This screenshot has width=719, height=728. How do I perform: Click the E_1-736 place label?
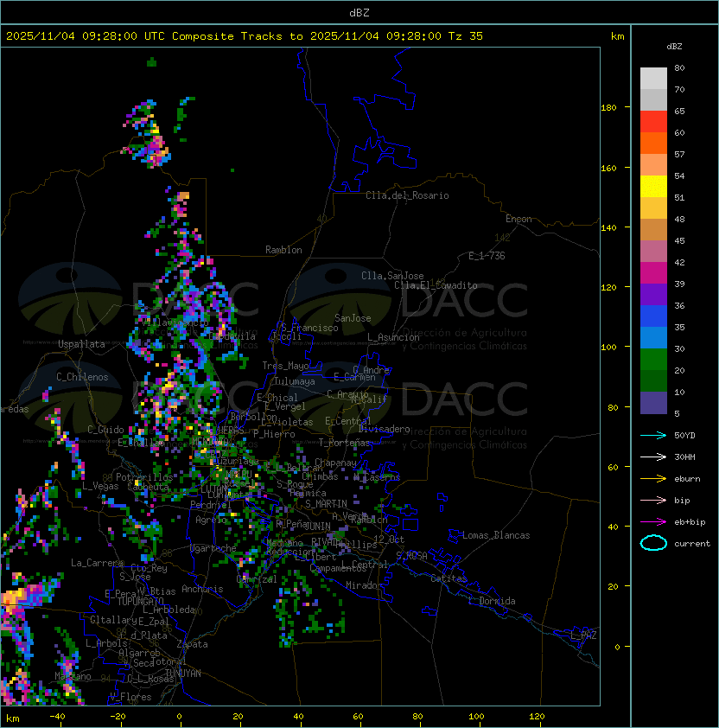(x=487, y=256)
